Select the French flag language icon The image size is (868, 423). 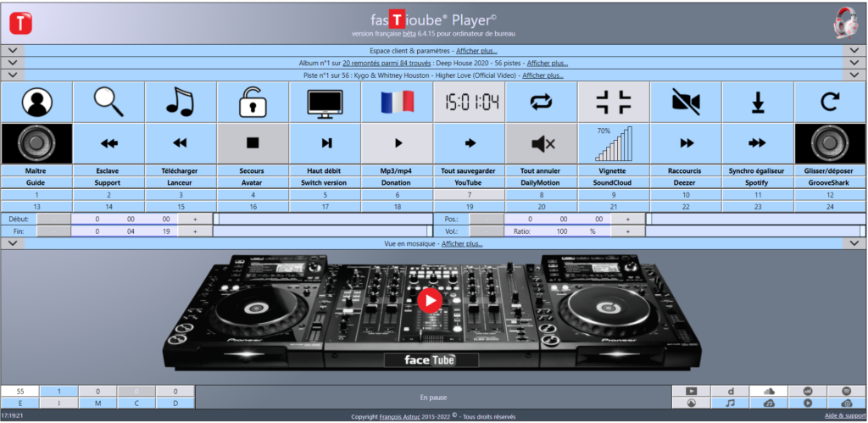coord(397,102)
